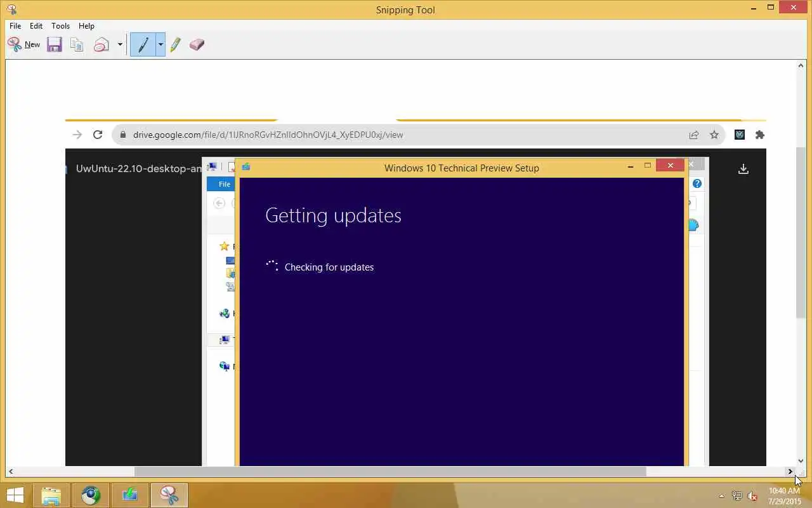This screenshot has height=508, width=812.
Task: Click the extensions puzzle icon
Action: pos(760,135)
